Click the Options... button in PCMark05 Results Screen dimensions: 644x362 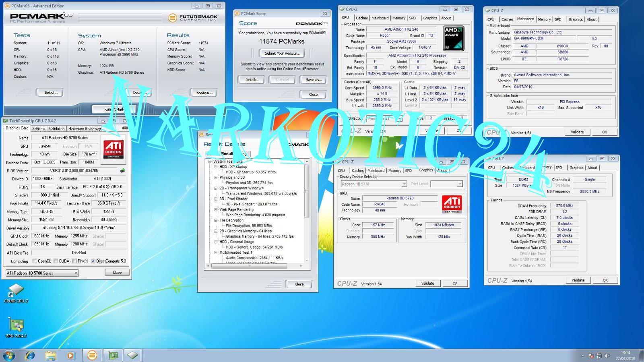tap(204, 93)
